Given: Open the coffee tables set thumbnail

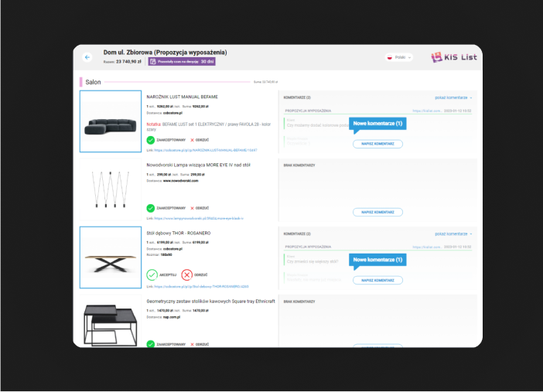Looking at the screenshot, I should (111, 321).
